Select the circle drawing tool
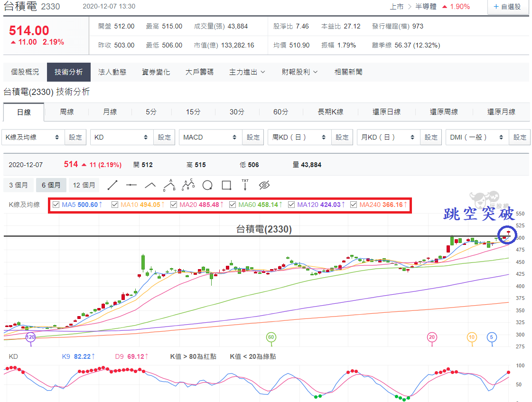This screenshot has width=532, height=402. tap(207, 185)
